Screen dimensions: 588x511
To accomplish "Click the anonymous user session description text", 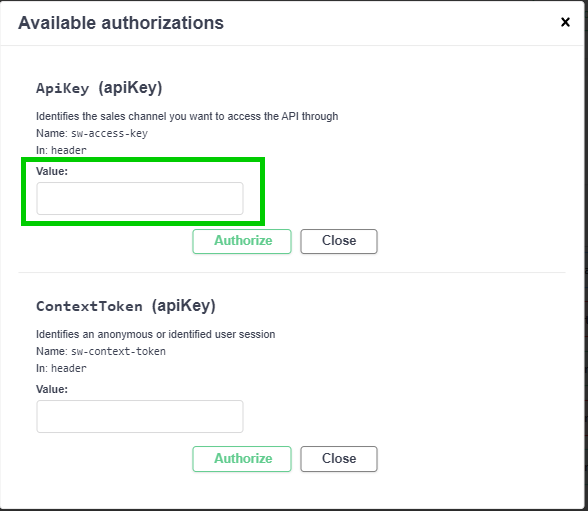I will click(x=156, y=334).
